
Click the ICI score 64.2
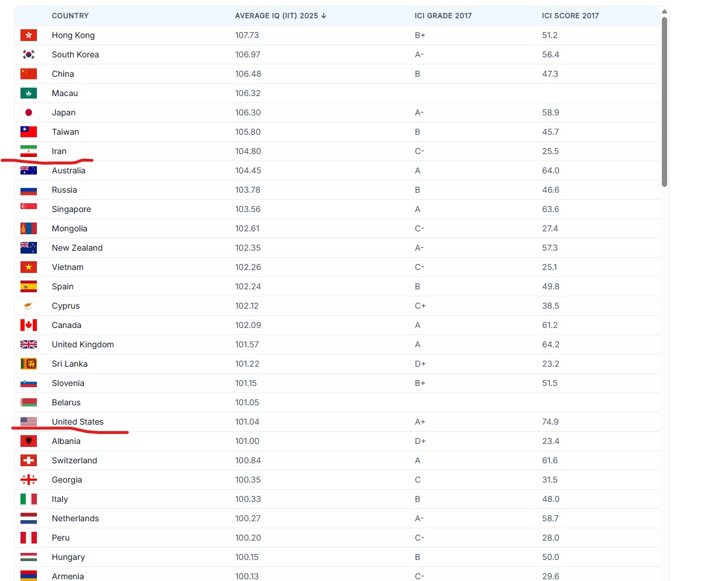(x=551, y=344)
